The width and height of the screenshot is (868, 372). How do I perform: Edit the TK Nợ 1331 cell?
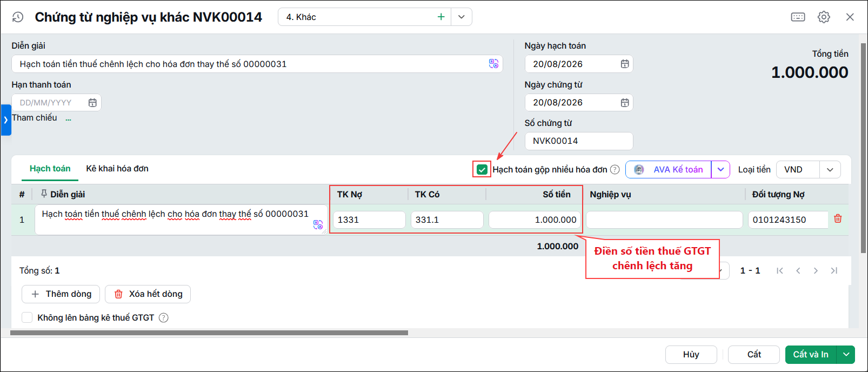pos(369,220)
